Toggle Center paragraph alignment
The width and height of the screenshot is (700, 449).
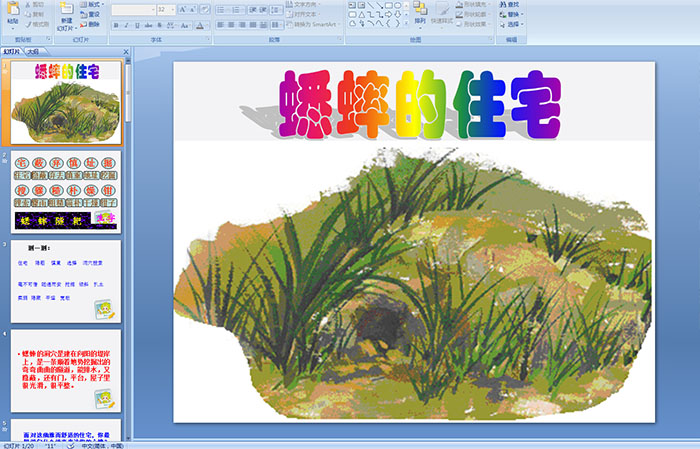click(x=231, y=25)
